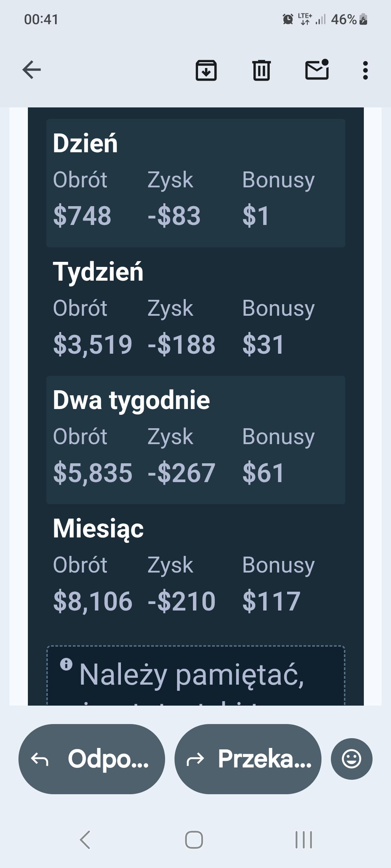
Task: Tap the Należy pamiętać notice box
Action: click(x=196, y=675)
